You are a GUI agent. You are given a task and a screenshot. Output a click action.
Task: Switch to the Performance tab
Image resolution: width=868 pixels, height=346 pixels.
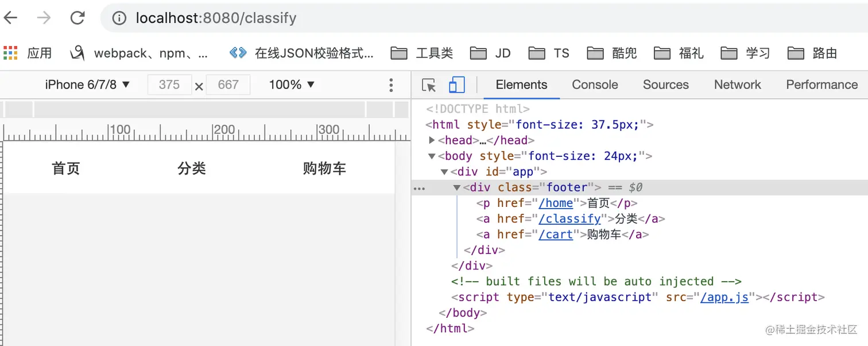click(x=821, y=84)
